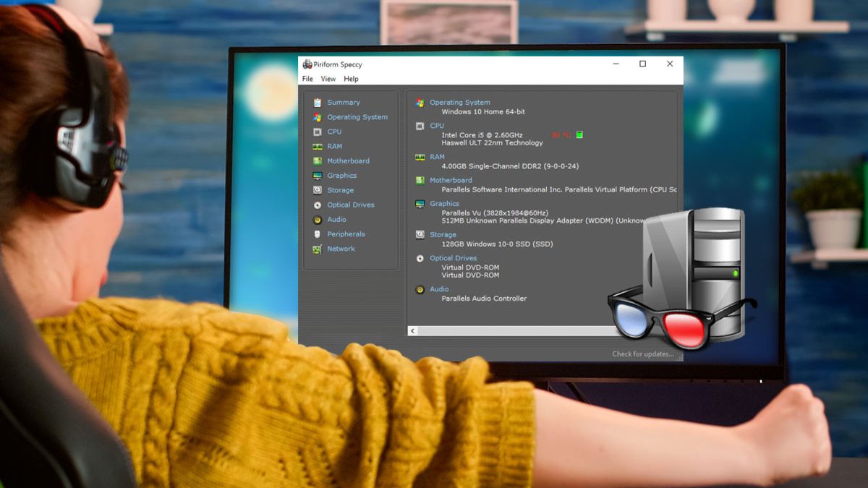Open the File menu
Screen dimensions: 868x488
click(x=307, y=79)
